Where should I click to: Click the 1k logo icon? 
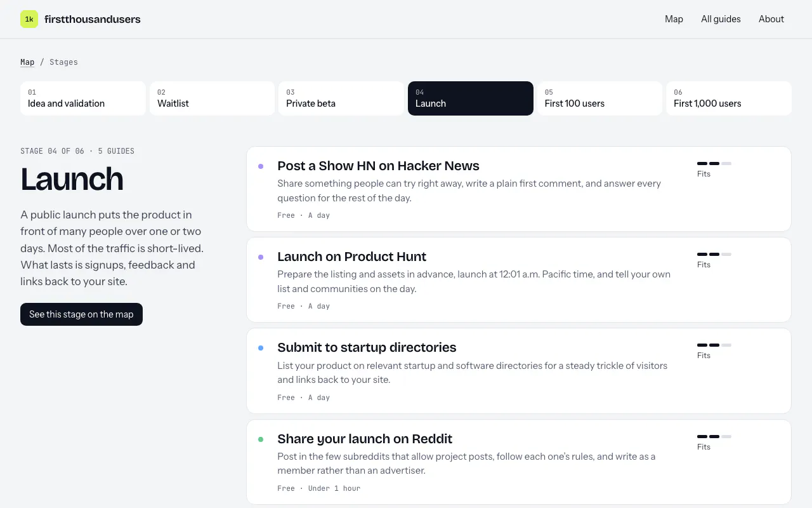coord(29,19)
